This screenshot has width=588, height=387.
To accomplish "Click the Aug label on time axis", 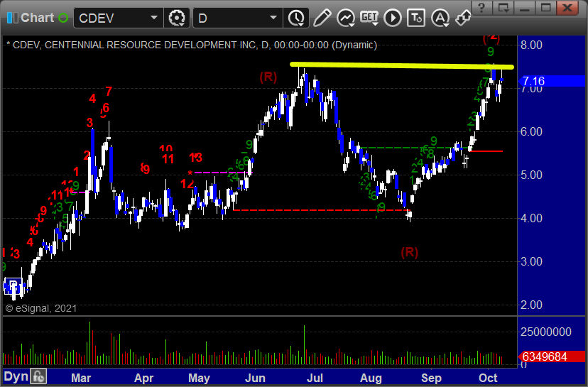I will (x=371, y=378).
